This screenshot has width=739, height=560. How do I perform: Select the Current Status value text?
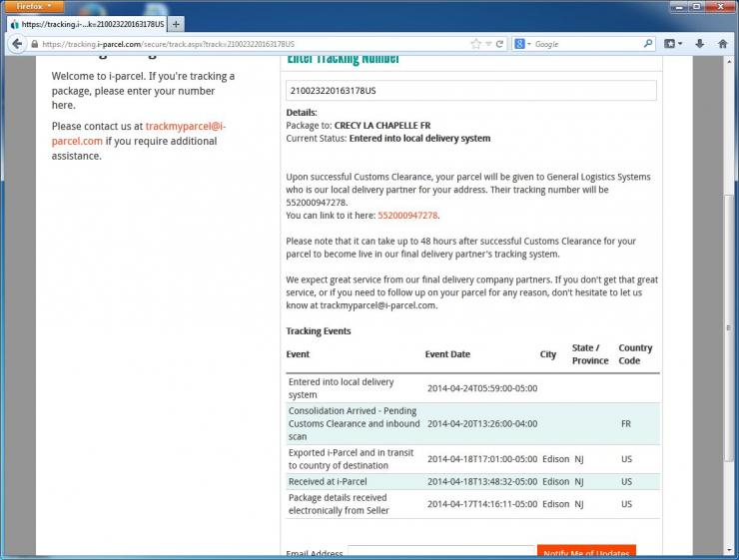(x=419, y=139)
